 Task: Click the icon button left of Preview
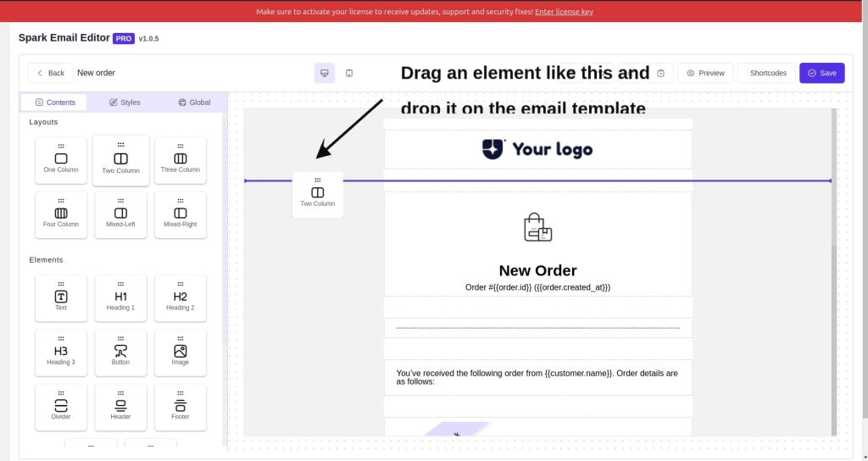click(660, 73)
